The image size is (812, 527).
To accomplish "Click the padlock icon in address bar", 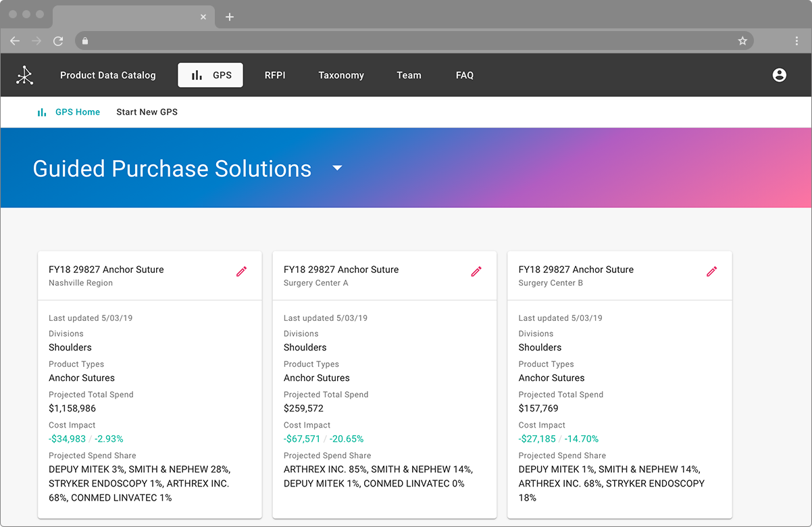I will 85,41.
